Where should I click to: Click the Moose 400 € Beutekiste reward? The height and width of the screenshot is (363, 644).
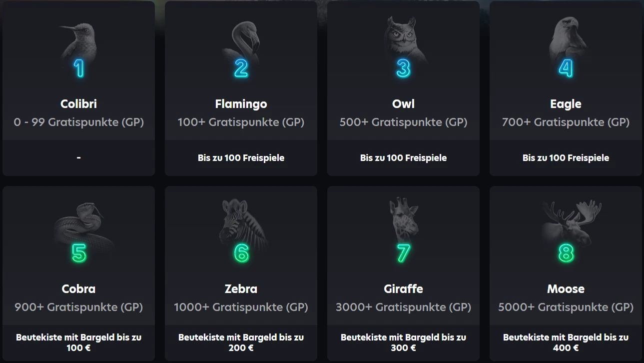(x=566, y=342)
